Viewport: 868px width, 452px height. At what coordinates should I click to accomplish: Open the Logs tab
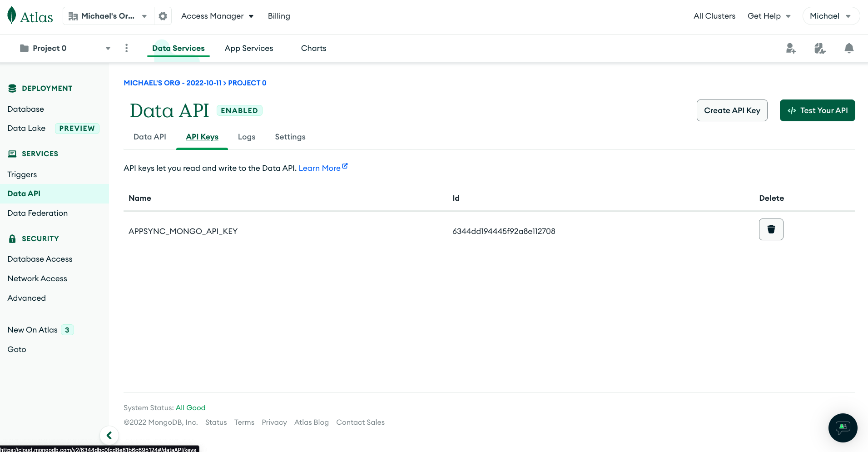tap(247, 137)
